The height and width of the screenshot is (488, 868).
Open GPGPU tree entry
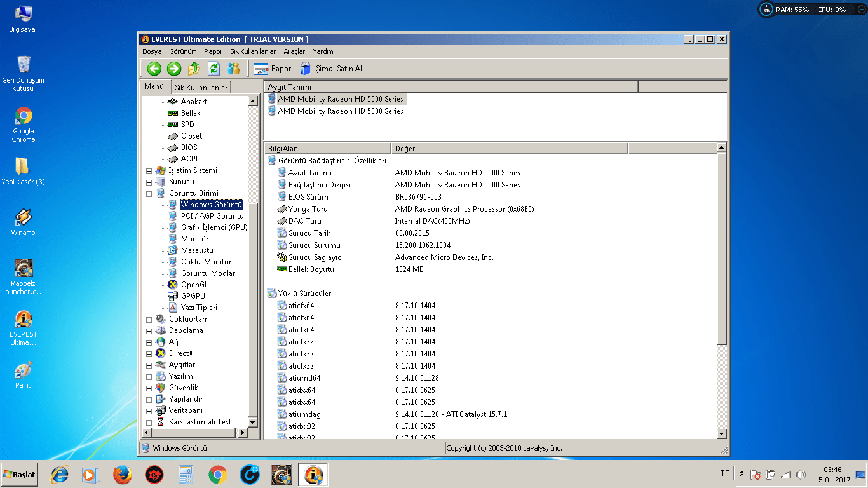point(193,296)
